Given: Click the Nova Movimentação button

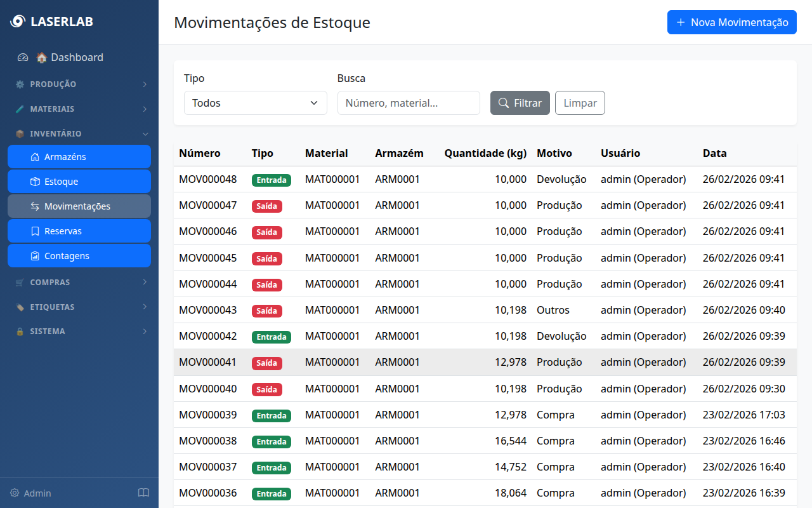Looking at the screenshot, I should 731,22.
